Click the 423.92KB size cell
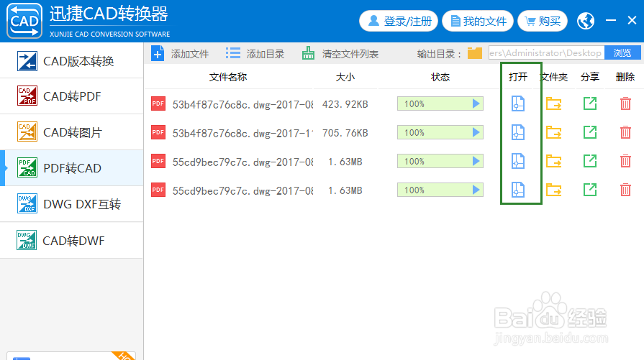This screenshot has width=644, height=360. point(345,104)
